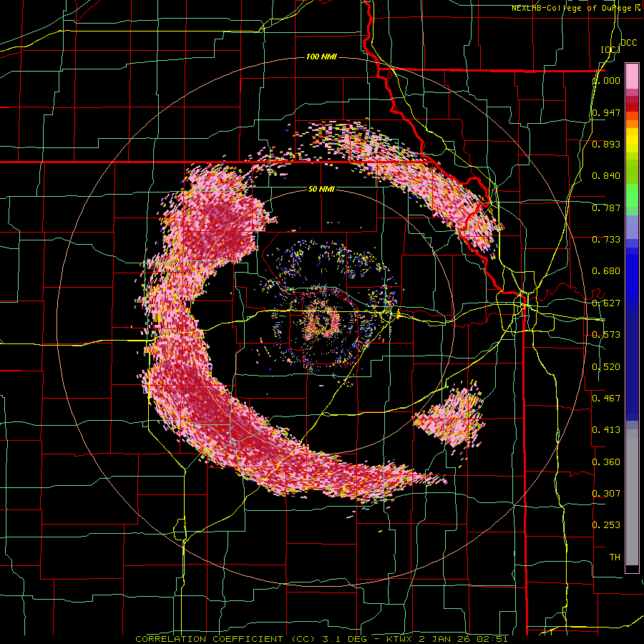Viewport: 644px width, 644px height.
Task: Click the DCC label above the color scale
Action: (x=628, y=43)
